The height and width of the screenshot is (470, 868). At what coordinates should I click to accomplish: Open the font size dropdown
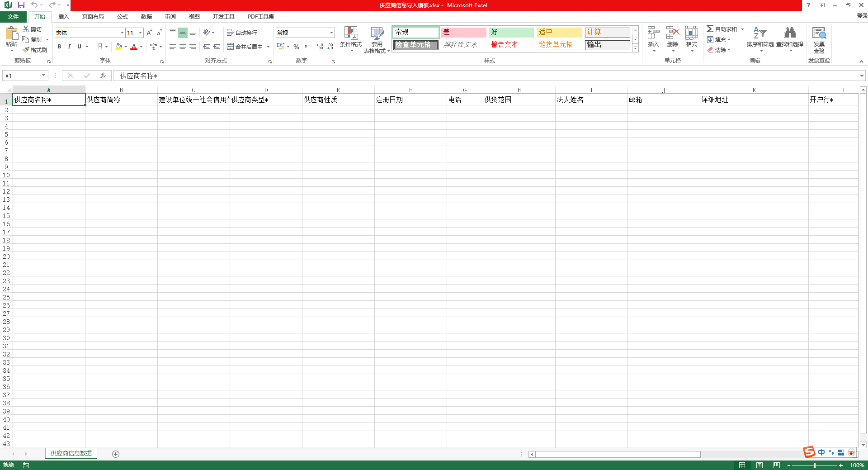click(x=141, y=33)
